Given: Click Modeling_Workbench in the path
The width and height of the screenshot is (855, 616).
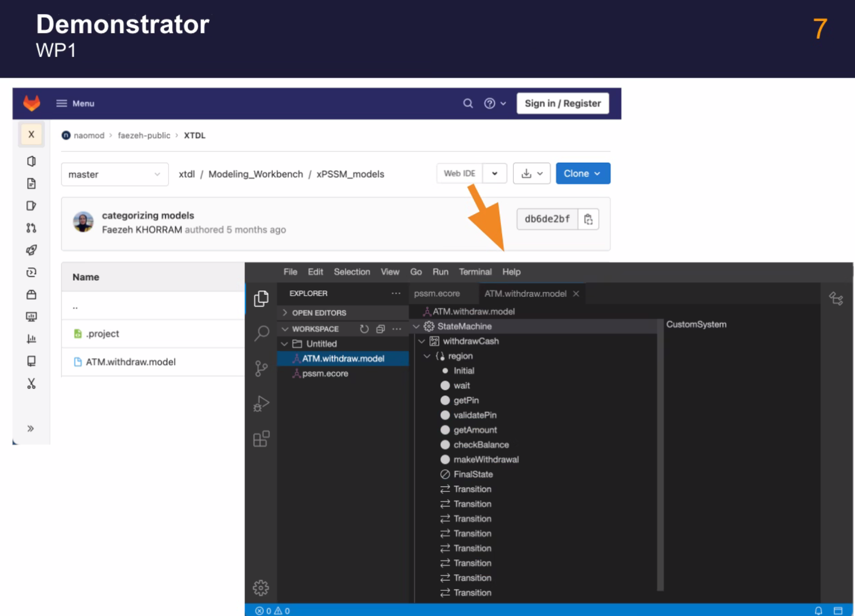Looking at the screenshot, I should pyautogui.click(x=256, y=174).
